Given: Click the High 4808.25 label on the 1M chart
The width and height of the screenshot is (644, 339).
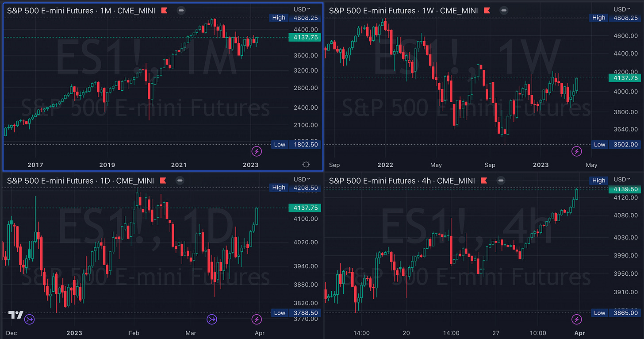Looking at the screenshot, I should (295, 18).
